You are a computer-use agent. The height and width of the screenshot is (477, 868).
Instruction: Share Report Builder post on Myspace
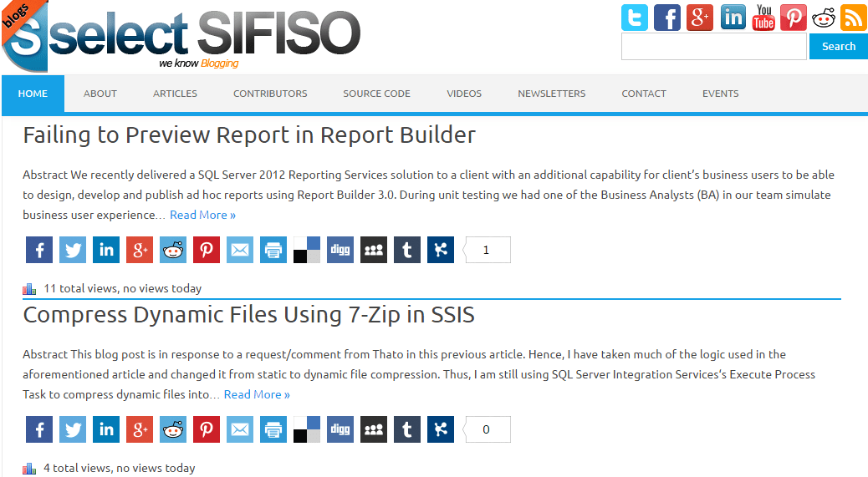374,250
